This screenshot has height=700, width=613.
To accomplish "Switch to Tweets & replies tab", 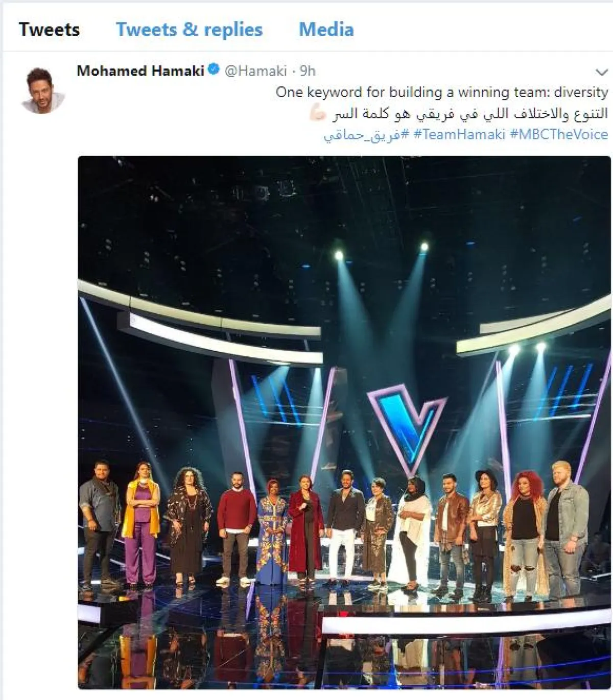I will (189, 30).
